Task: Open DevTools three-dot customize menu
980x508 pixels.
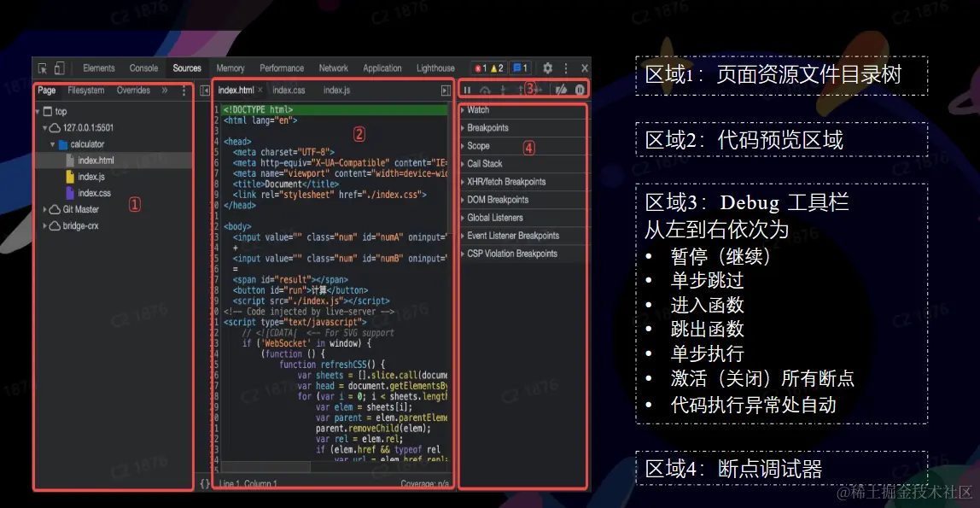Action: (566, 68)
